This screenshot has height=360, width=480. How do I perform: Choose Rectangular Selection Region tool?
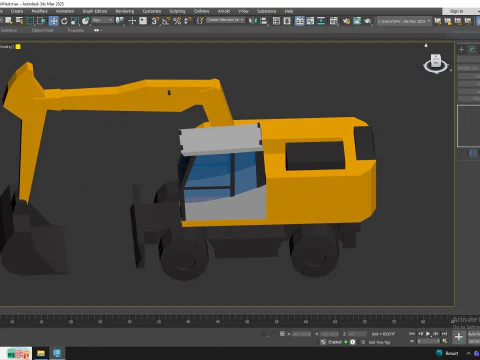30,21
